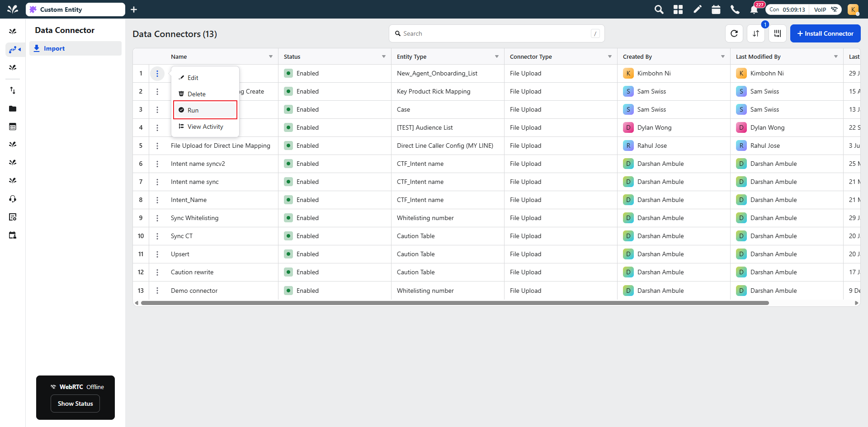Viewport: 868px width, 427px height.
Task: Click the VoIP connection status indicator
Action: coord(826,9)
